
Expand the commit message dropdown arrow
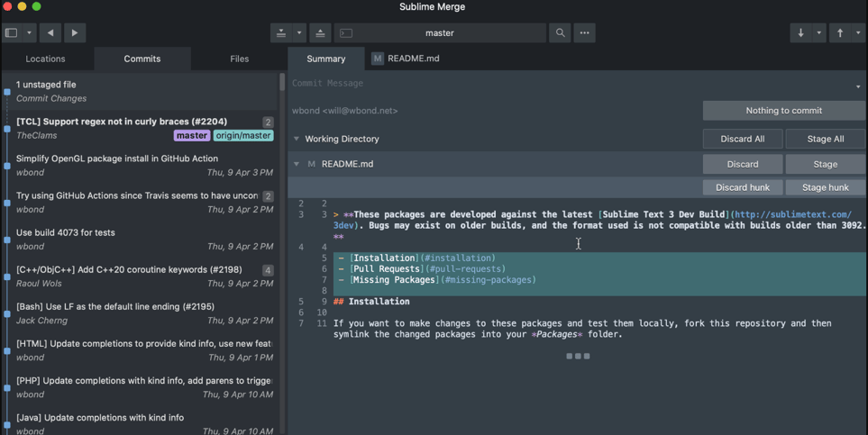[x=858, y=86]
